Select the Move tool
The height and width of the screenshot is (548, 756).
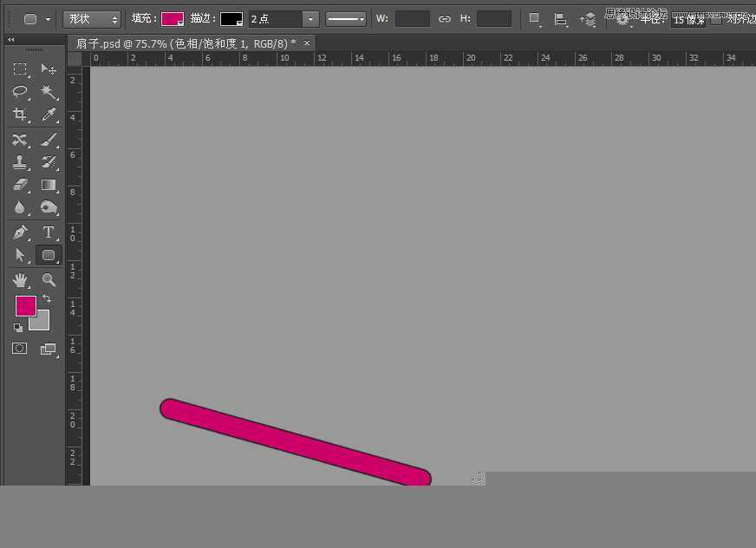pyautogui.click(x=49, y=69)
